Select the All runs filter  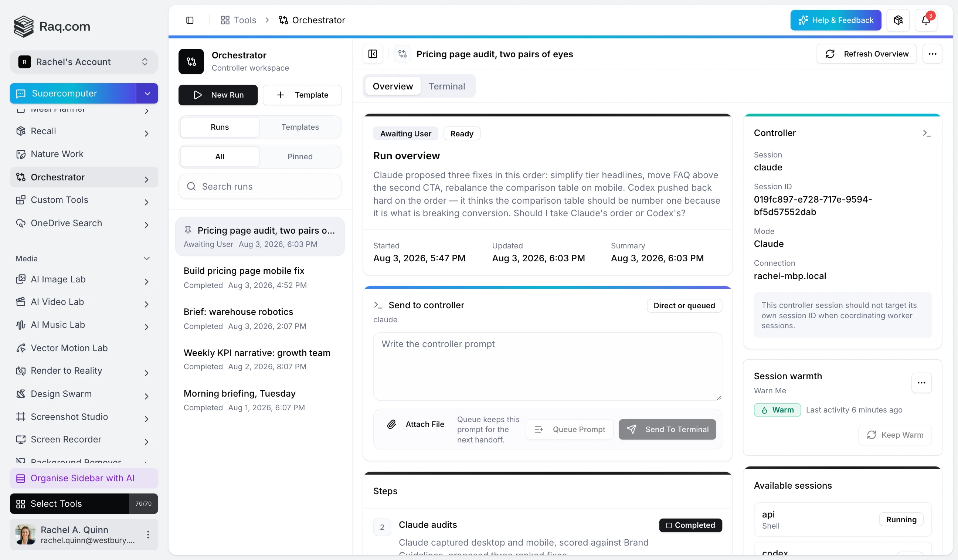pos(220,157)
